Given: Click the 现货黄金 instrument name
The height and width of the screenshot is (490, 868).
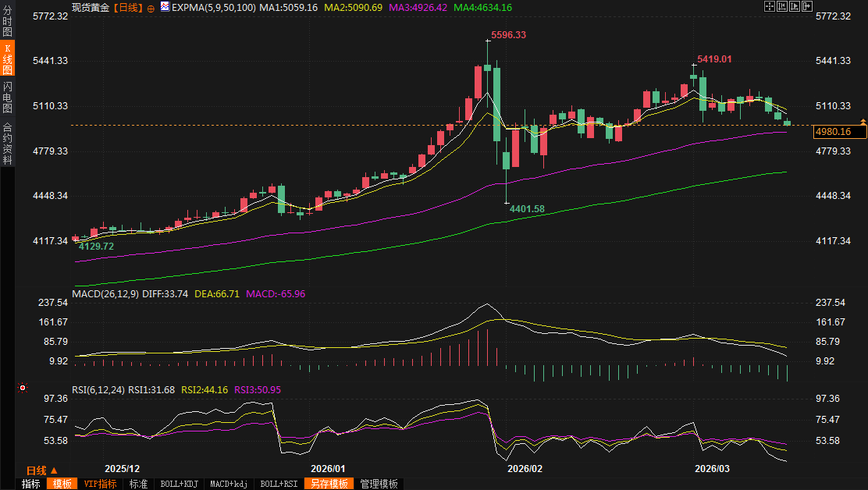Looking at the screenshot, I should click(91, 8).
